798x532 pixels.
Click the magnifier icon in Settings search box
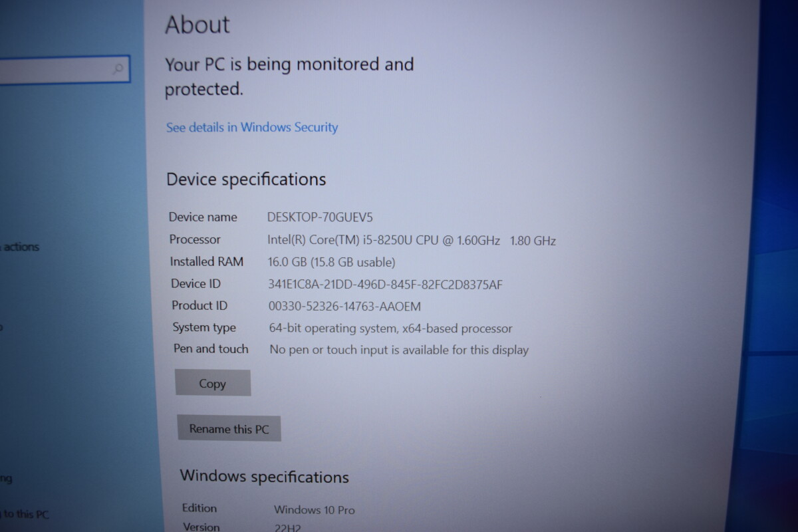(118, 68)
